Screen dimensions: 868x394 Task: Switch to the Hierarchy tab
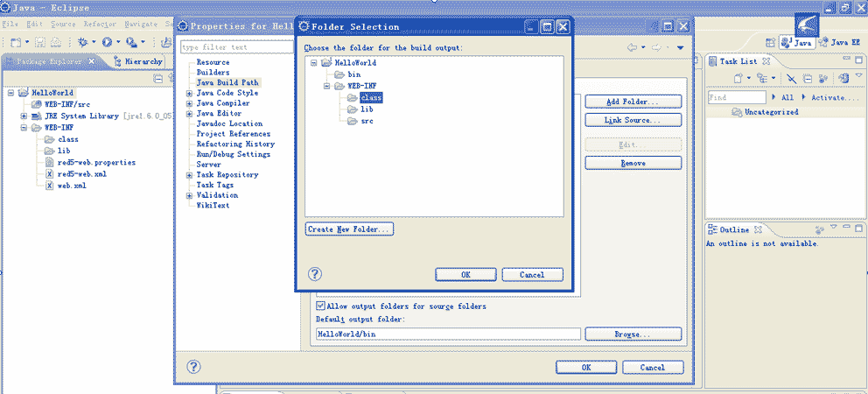138,61
